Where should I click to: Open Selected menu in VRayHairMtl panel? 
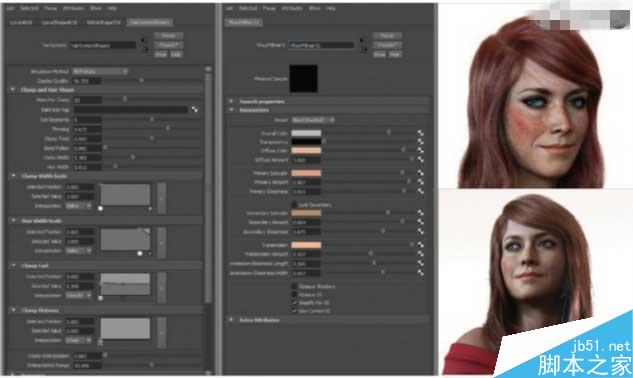[248, 8]
